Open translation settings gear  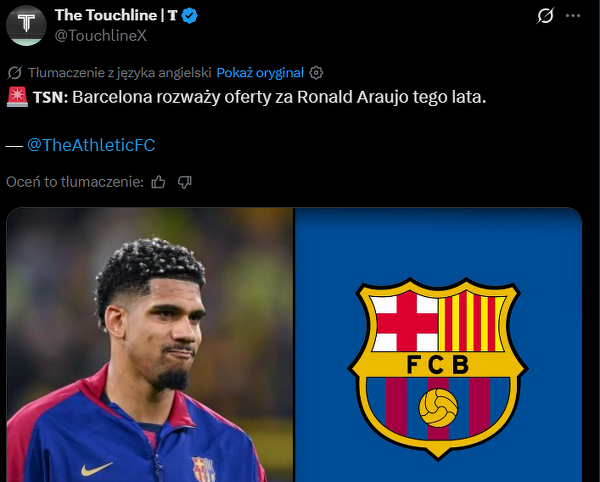tap(317, 73)
